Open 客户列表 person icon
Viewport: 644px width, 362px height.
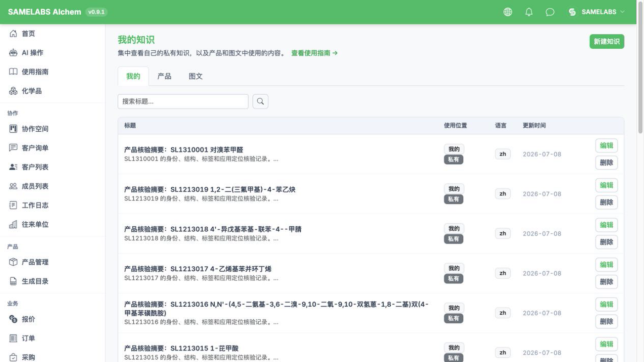(13, 167)
